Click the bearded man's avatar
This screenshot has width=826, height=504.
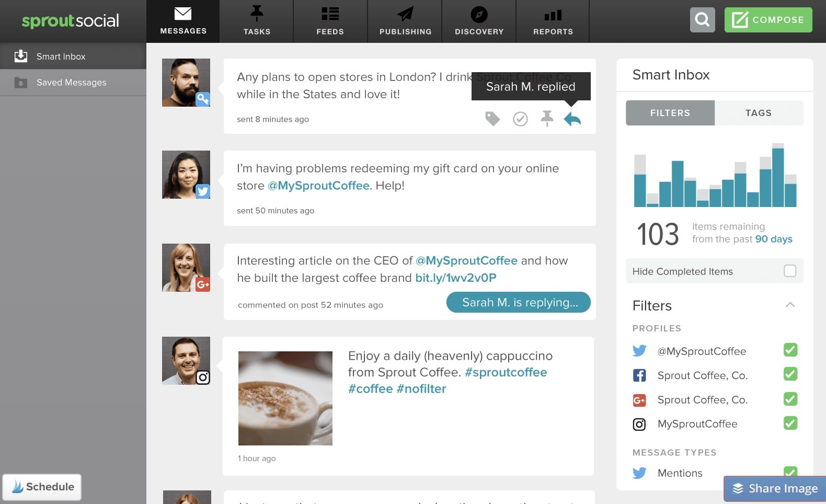pos(186,83)
